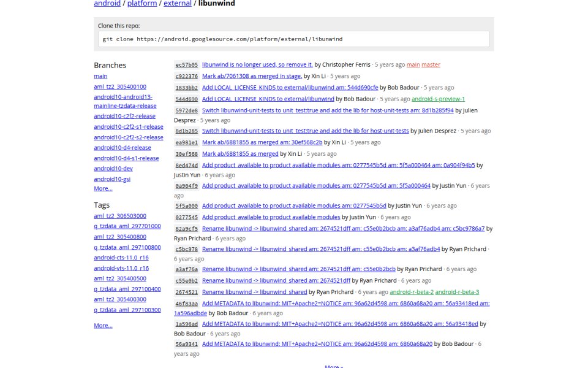Open tag q_tzdata_aml_297100300
The height and width of the screenshot is (368, 588).
pyautogui.click(x=127, y=310)
